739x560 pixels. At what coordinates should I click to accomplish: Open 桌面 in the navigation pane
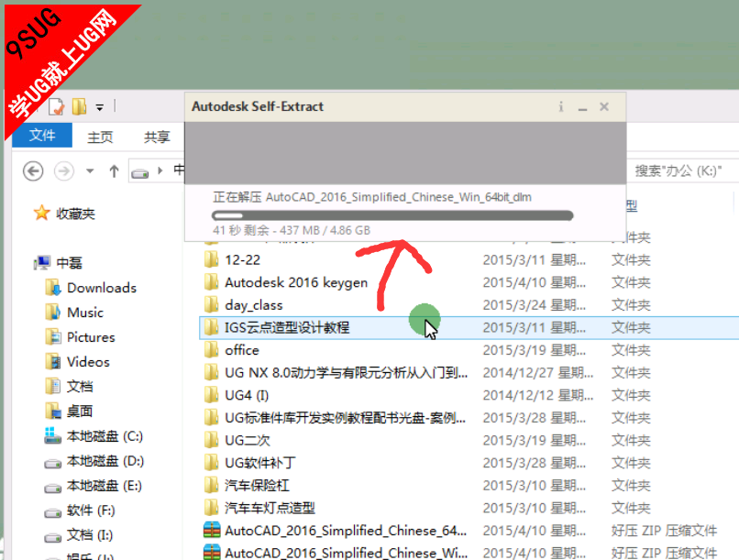pyautogui.click(x=70, y=412)
